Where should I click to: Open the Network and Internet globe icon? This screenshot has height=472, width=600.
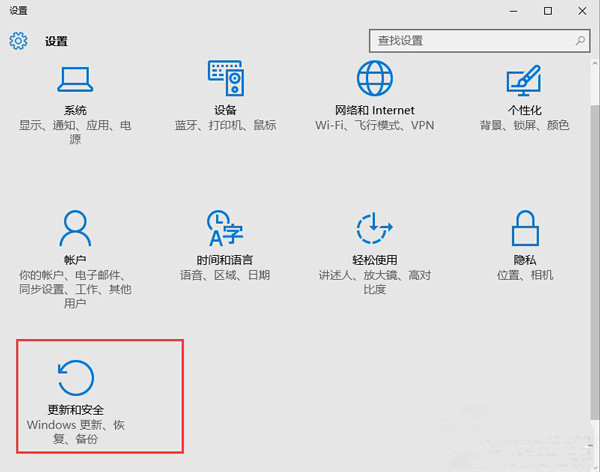point(375,78)
